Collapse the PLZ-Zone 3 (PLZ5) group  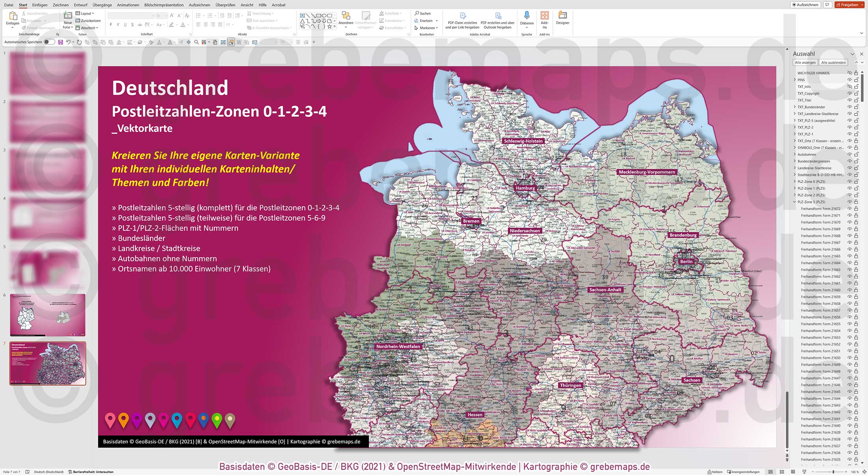pyautogui.click(x=794, y=202)
